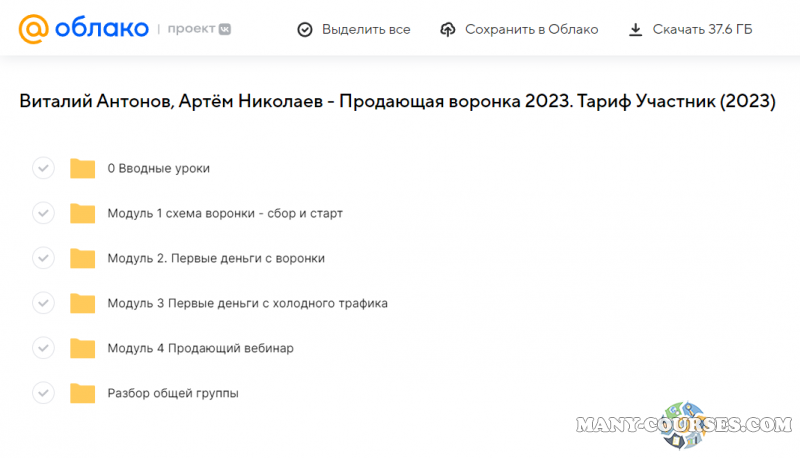
Task: Click the cloud upload save icon
Action: click(x=448, y=30)
